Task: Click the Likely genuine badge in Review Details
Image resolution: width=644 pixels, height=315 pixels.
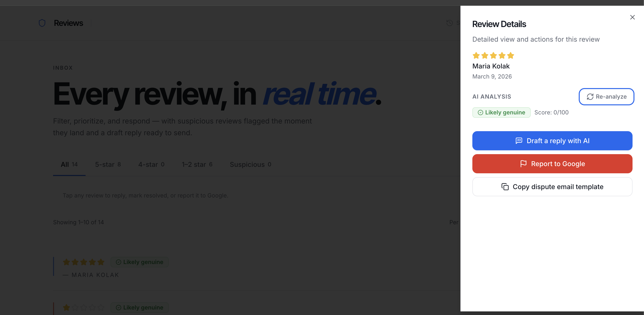Action: pyautogui.click(x=501, y=112)
